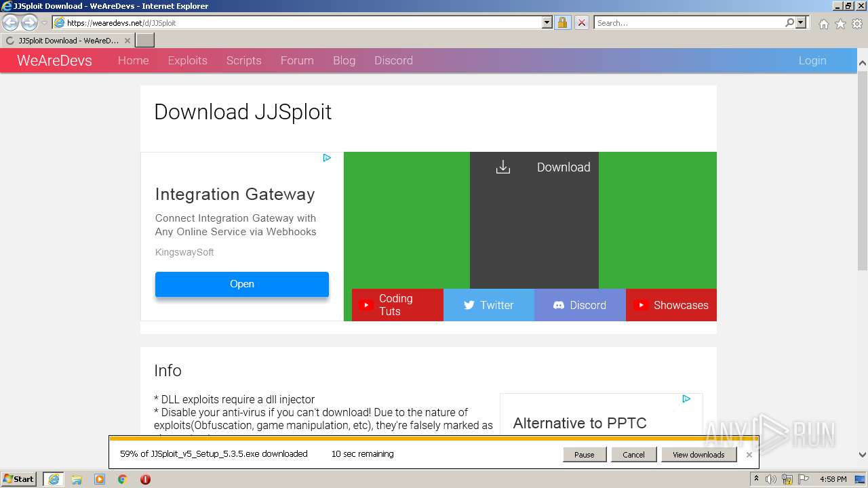This screenshot has height=488, width=868.
Task: Click the network tray icon
Action: tap(789, 479)
